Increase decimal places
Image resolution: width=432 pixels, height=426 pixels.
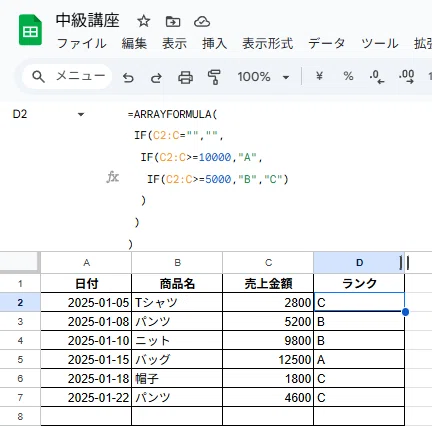coord(406,77)
